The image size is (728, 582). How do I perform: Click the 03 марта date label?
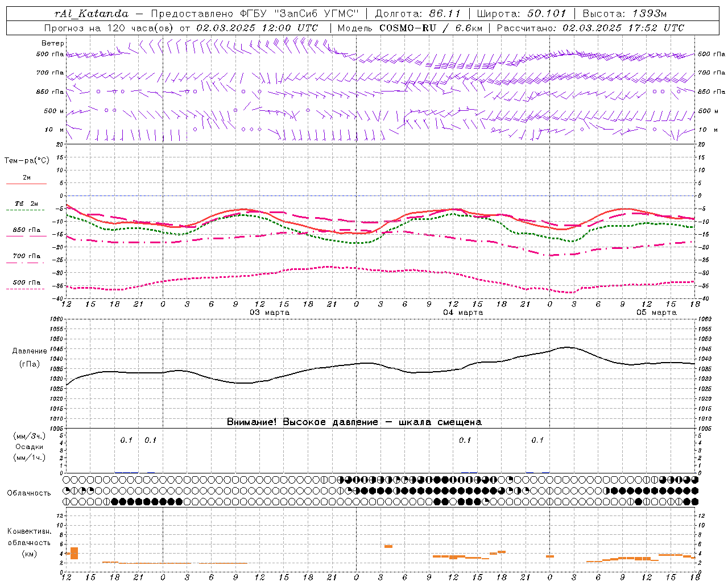(270, 313)
